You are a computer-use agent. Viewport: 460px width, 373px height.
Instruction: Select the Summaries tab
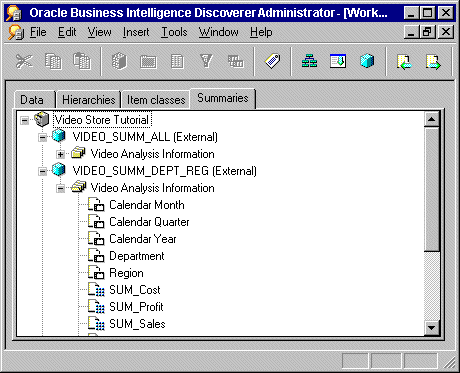223,98
